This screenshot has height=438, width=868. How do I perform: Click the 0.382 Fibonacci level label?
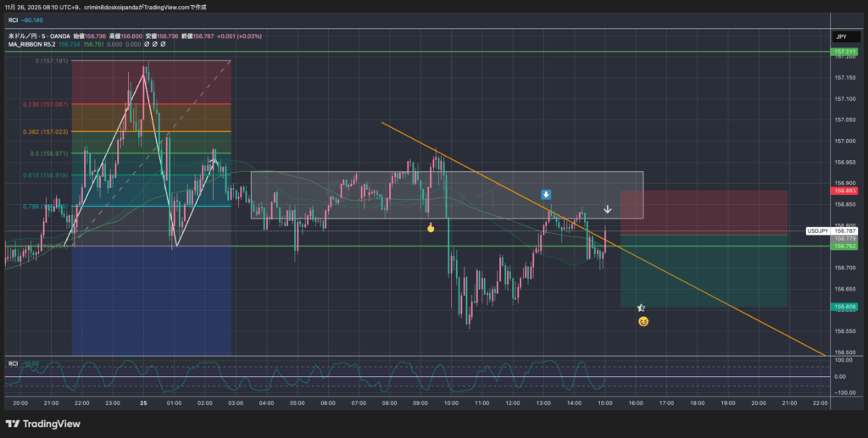[40, 132]
